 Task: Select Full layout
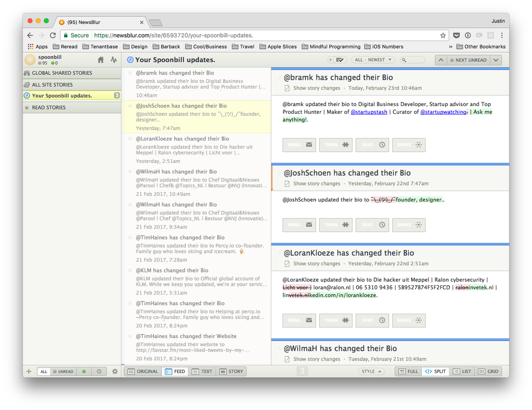tap(408, 371)
